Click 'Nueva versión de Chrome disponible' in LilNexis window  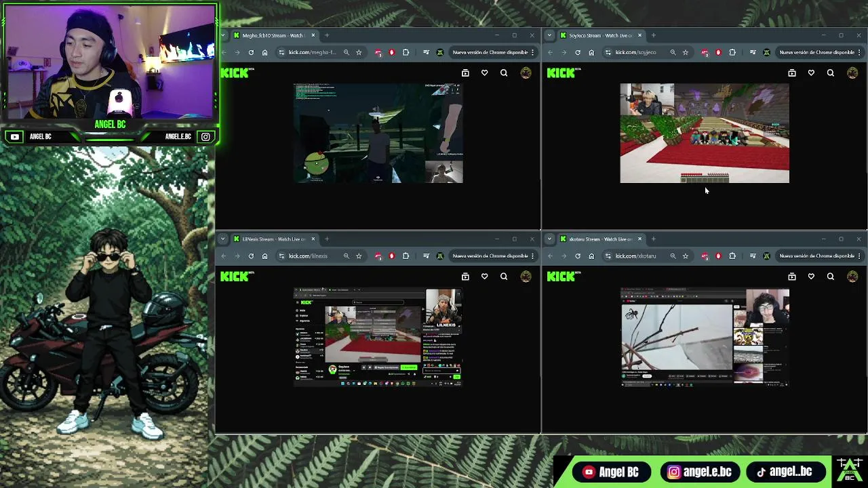pos(490,256)
